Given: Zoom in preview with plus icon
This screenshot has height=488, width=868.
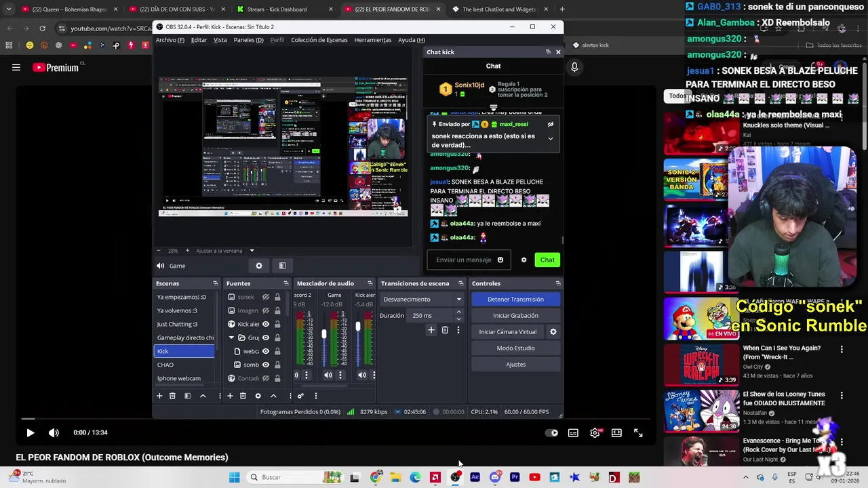Looking at the screenshot, I should [188, 251].
